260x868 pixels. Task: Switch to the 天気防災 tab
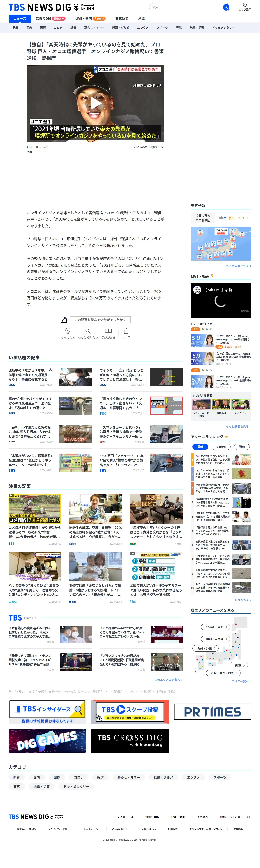point(122,19)
